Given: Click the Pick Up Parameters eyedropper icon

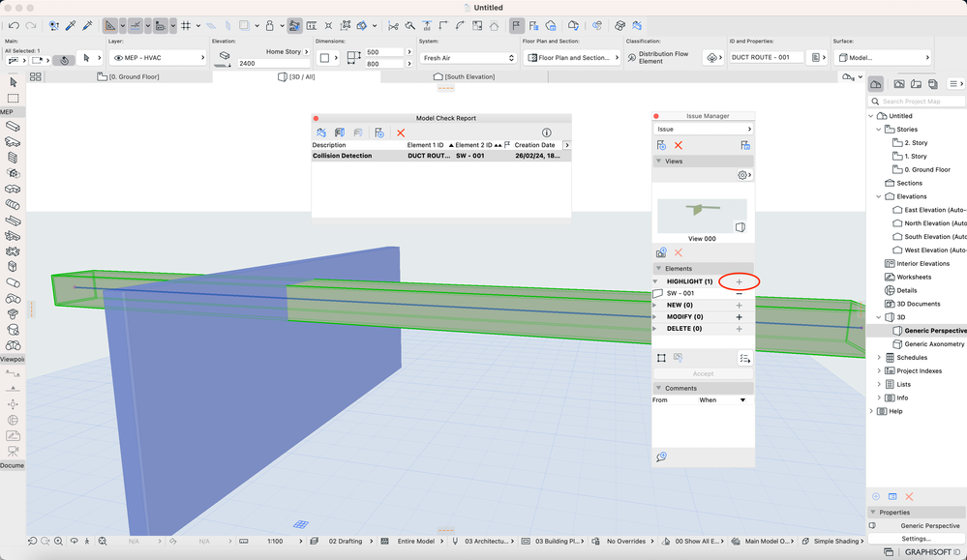Looking at the screenshot, I should pos(71,26).
